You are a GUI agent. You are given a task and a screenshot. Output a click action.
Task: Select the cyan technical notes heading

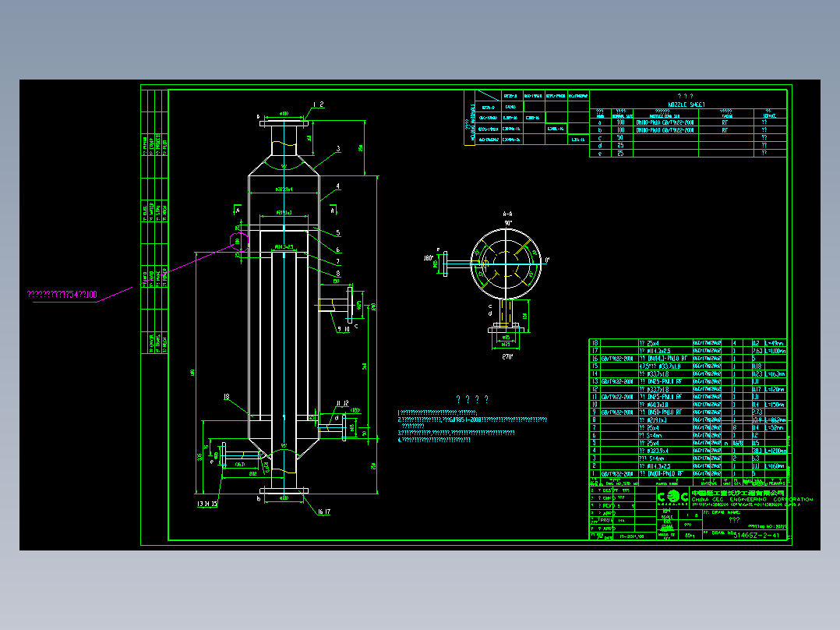pyautogui.click(x=472, y=399)
